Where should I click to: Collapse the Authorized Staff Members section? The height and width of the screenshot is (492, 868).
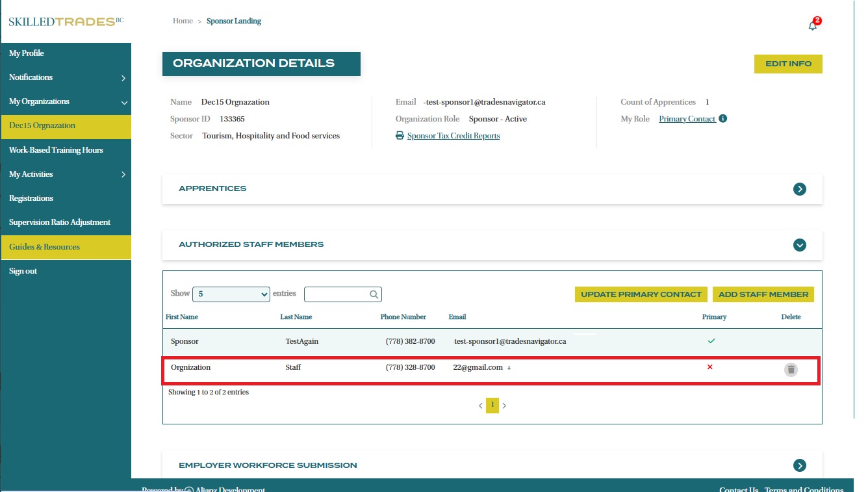tap(799, 245)
